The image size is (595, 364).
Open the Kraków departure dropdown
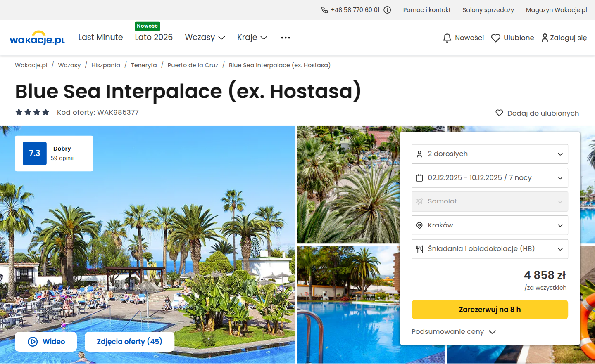coord(490,225)
